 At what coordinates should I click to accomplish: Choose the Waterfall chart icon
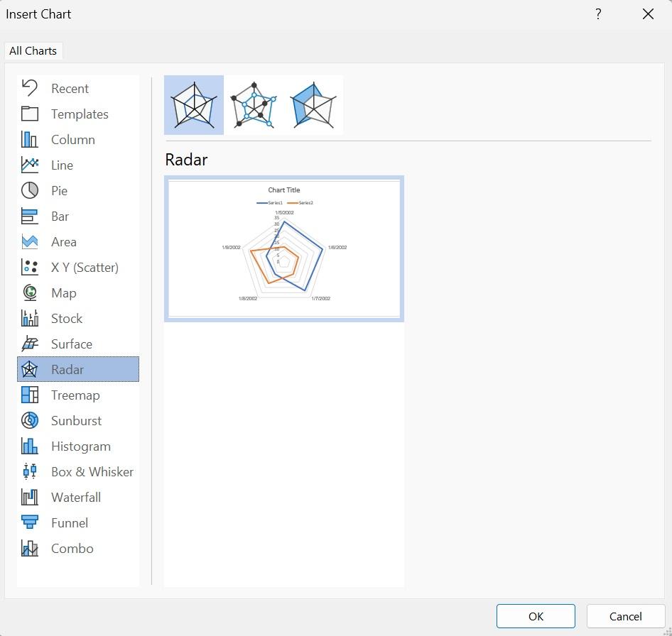[30, 498]
